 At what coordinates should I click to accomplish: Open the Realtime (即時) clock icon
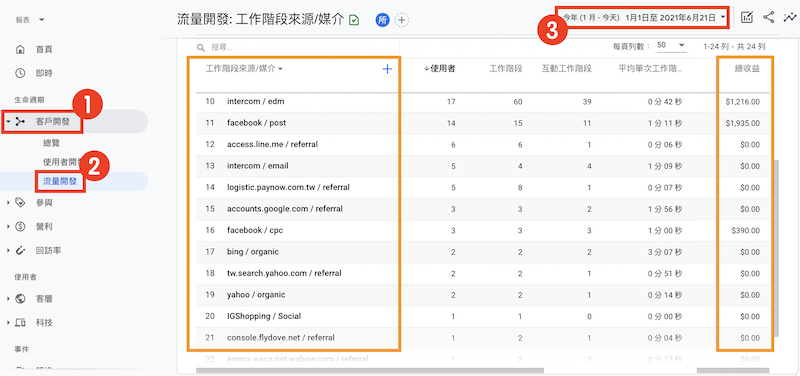point(20,73)
